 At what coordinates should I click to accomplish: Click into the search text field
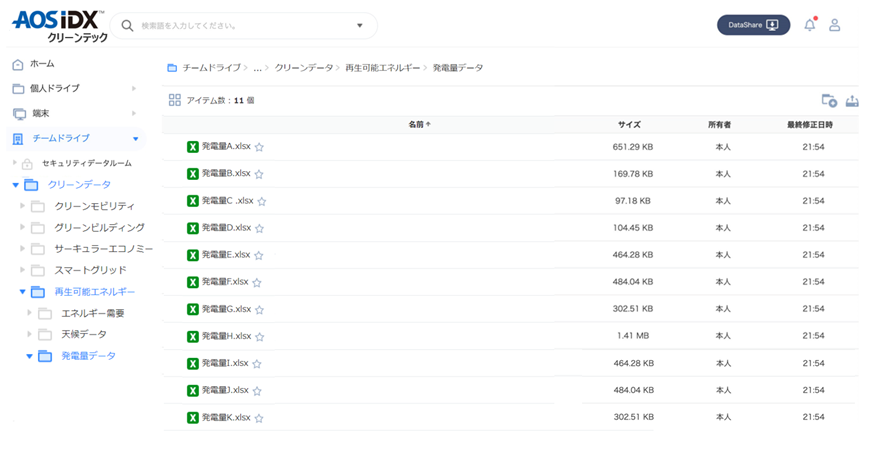pyautogui.click(x=244, y=26)
